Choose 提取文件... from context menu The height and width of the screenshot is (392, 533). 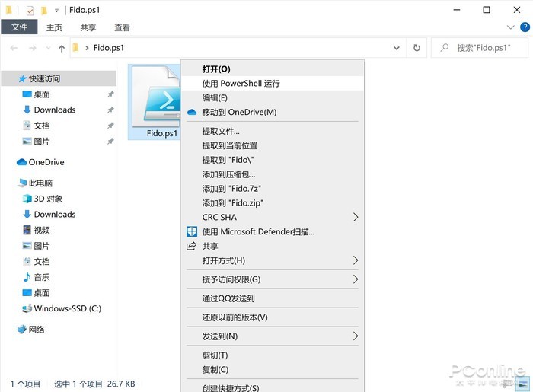[273, 132]
